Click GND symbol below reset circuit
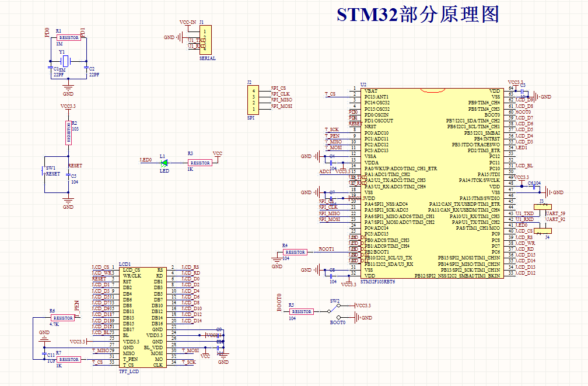 [x=68, y=201]
